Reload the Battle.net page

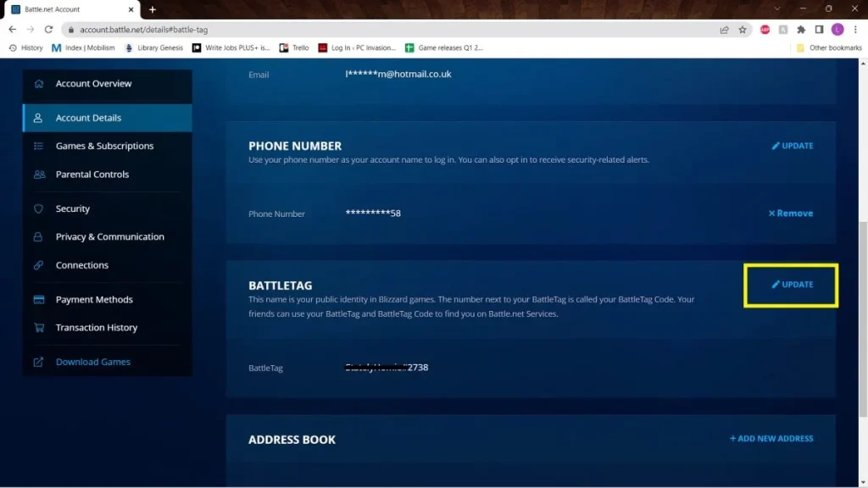pos(48,30)
